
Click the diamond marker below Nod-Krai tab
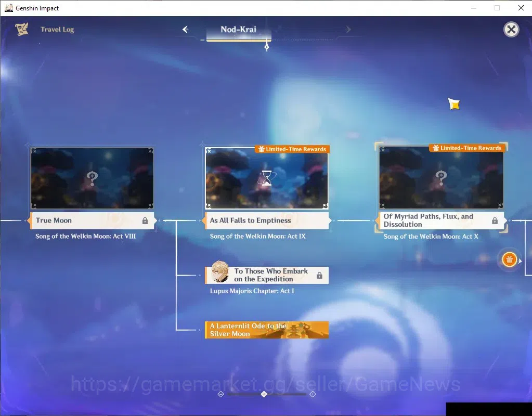267,47
